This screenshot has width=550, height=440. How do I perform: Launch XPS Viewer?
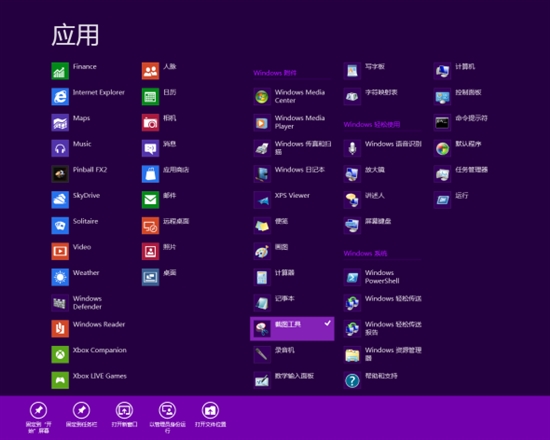[x=282, y=200]
